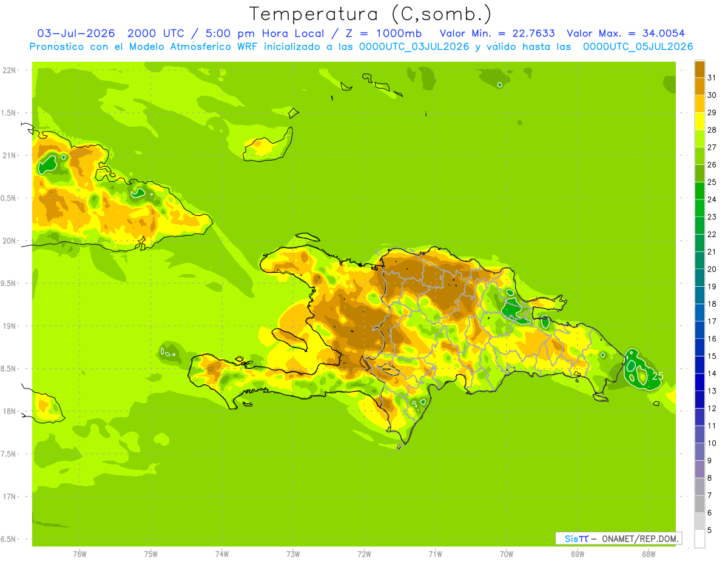Click the '68W' longitude label
Screen dimensions: 728x562
[x=648, y=554]
